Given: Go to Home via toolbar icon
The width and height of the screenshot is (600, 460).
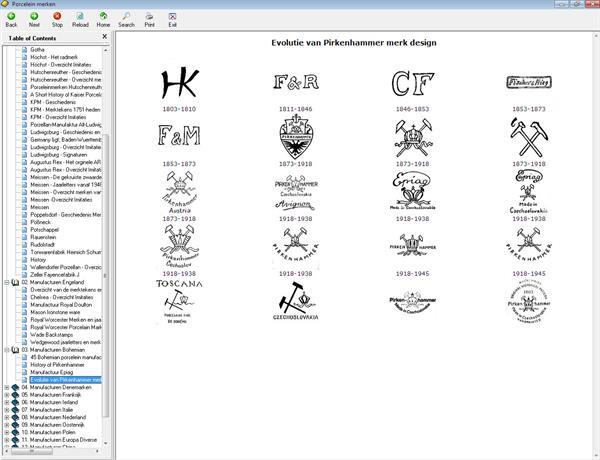Looking at the screenshot, I should 103,19.
